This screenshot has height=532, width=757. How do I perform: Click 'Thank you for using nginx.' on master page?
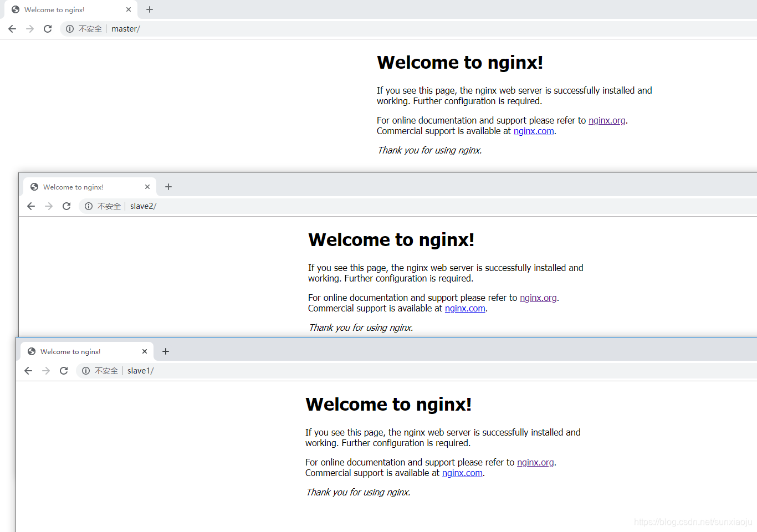(429, 150)
